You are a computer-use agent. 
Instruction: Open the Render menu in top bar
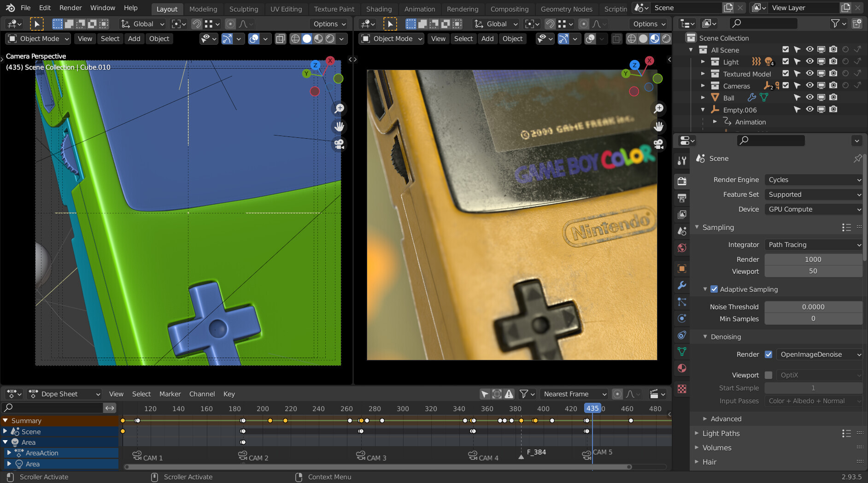pos(70,7)
